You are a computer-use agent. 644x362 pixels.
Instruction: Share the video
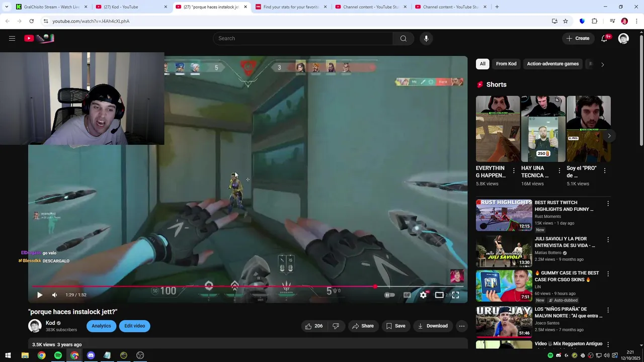click(363, 326)
